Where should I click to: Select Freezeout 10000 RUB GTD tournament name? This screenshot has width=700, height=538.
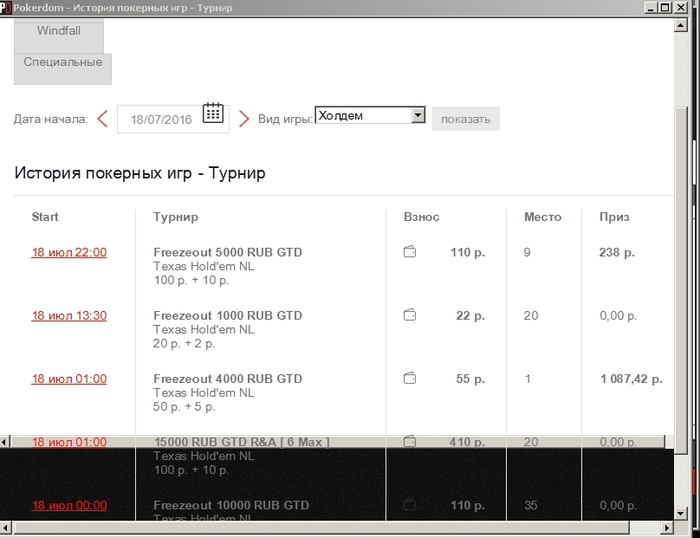tap(231, 505)
